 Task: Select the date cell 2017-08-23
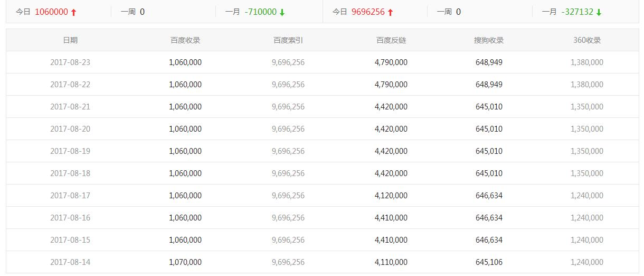point(70,62)
